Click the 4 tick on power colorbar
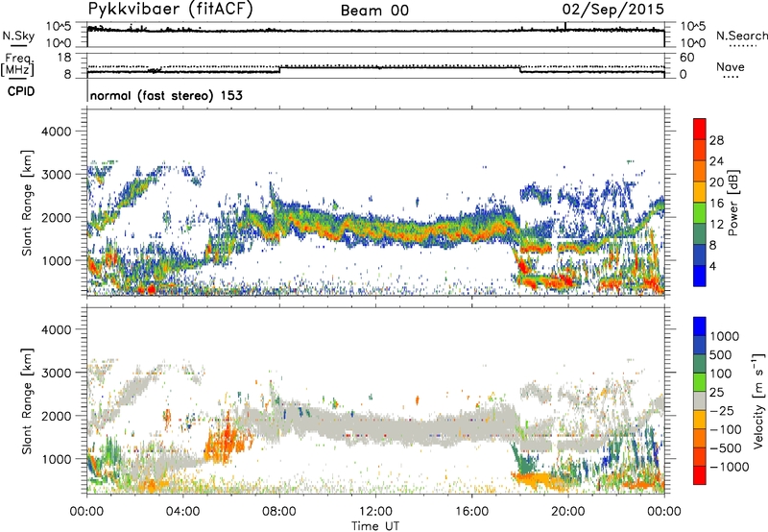This screenshot has width=768, height=532. pos(712,266)
